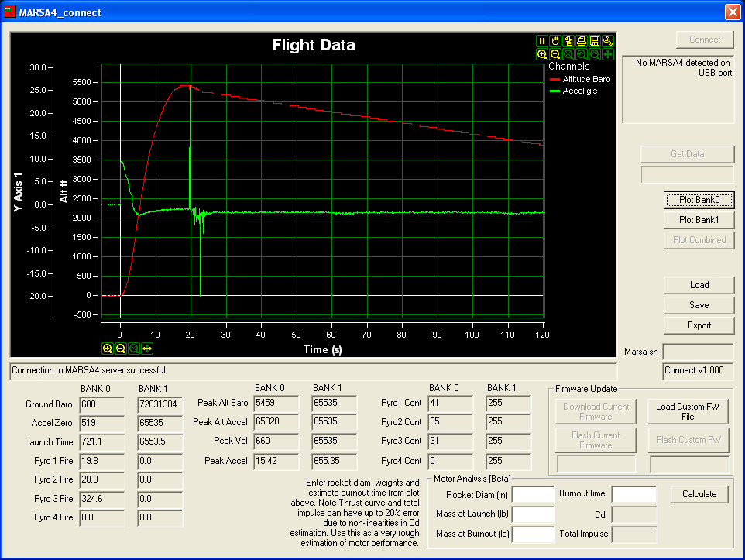This screenshot has height=560, width=745.
Task: Click the Mass at Burnout (lb) input field
Action: click(x=533, y=534)
